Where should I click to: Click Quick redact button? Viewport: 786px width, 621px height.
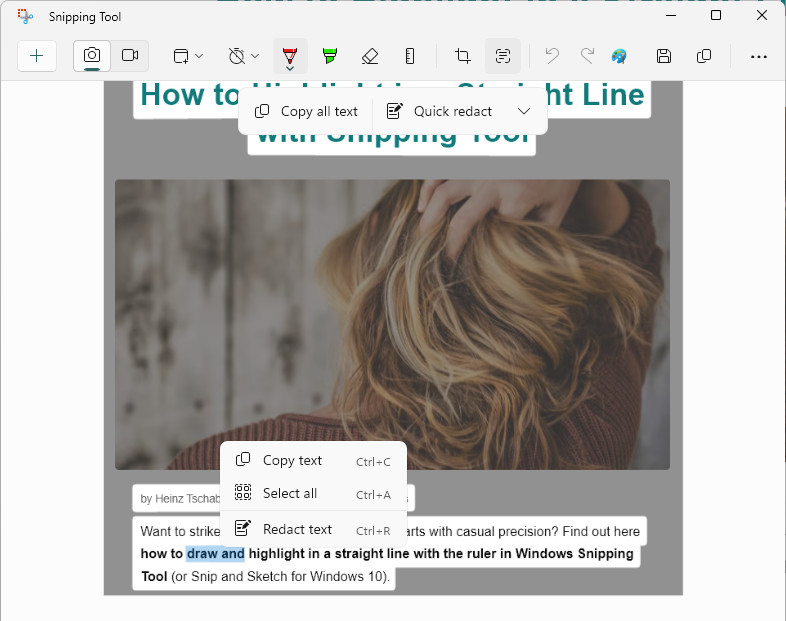click(x=439, y=111)
